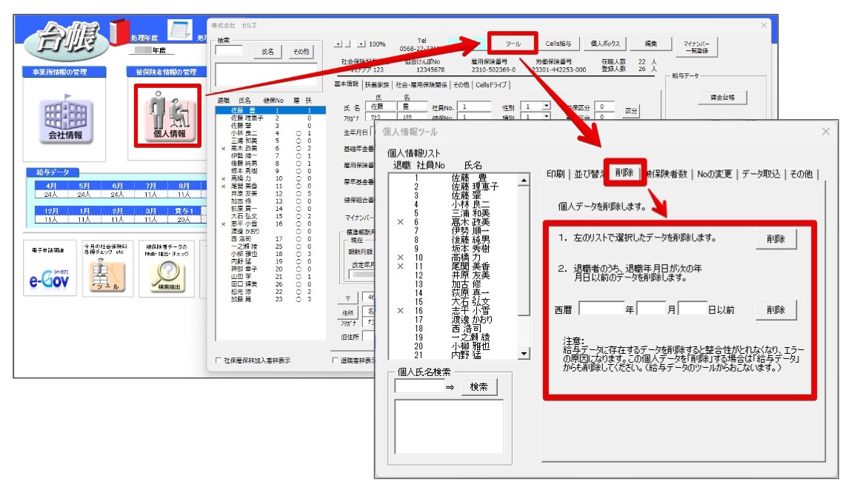Click 削除 button beside 日以前 date
This screenshot has width=857, height=504.
776,309
